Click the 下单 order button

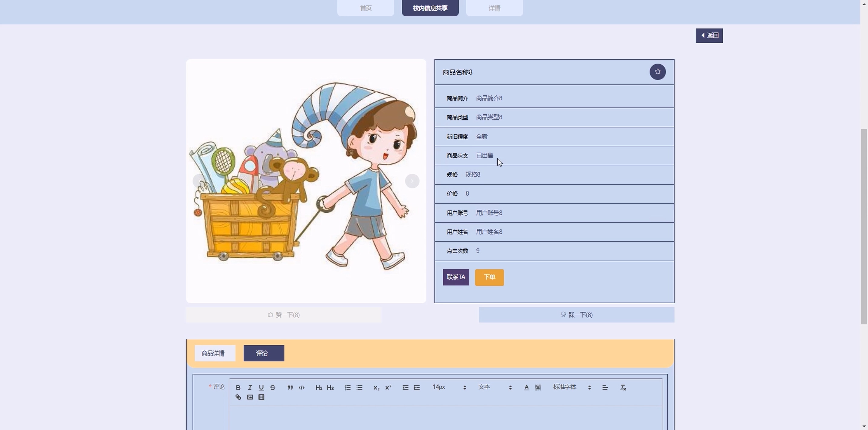coord(489,277)
